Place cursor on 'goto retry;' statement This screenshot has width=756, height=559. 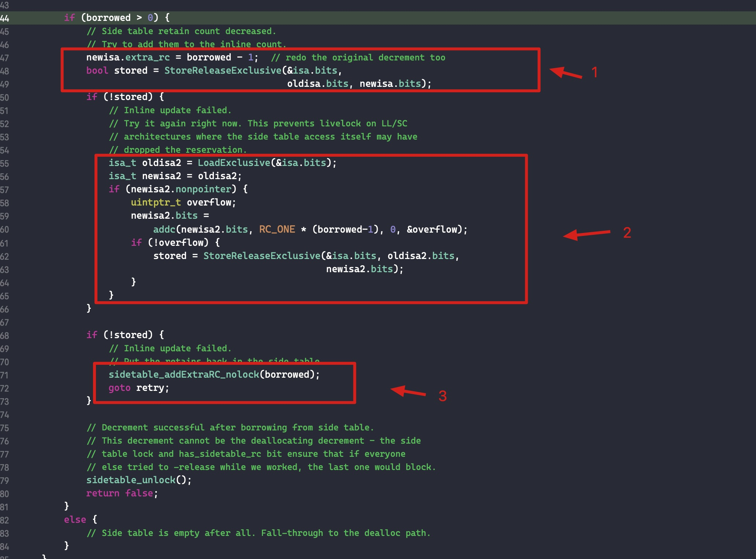138,388
